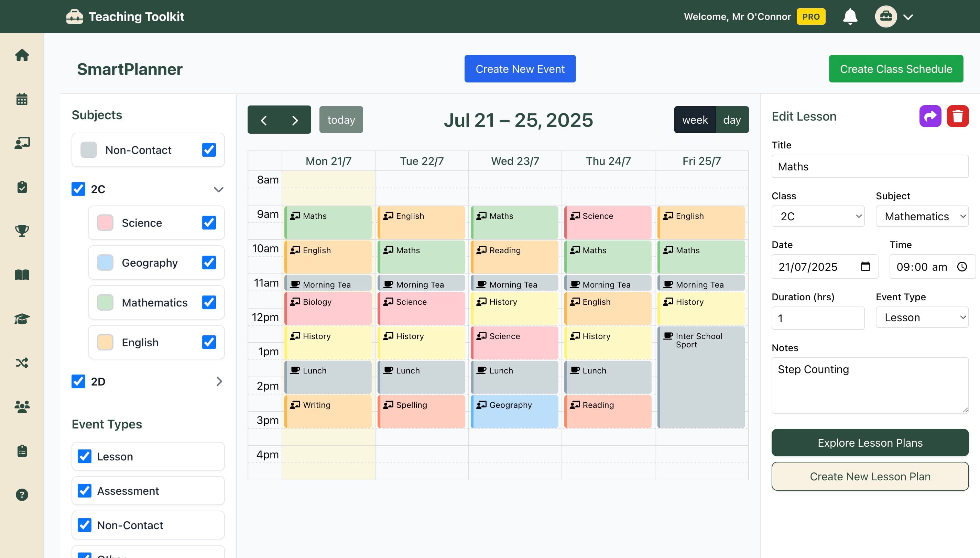Open the profile dropdown next to the avatar
The width and height of the screenshot is (980, 558).
click(x=908, y=16)
